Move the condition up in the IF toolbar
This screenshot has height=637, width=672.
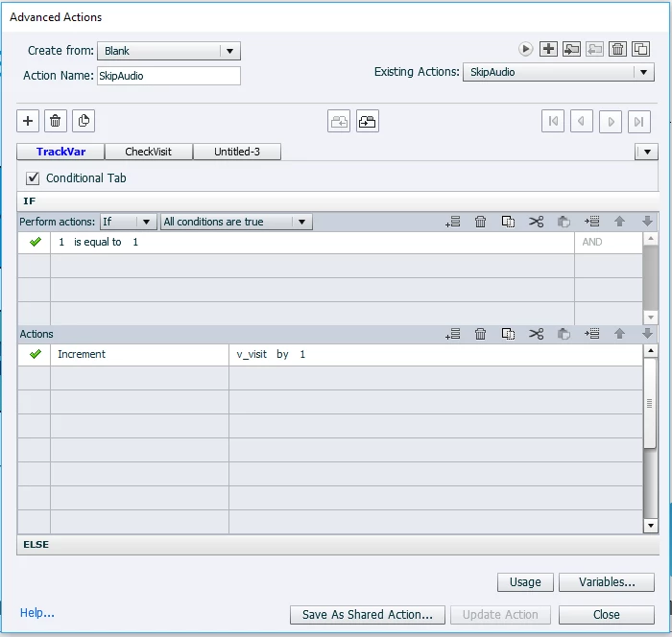(620, 222)
